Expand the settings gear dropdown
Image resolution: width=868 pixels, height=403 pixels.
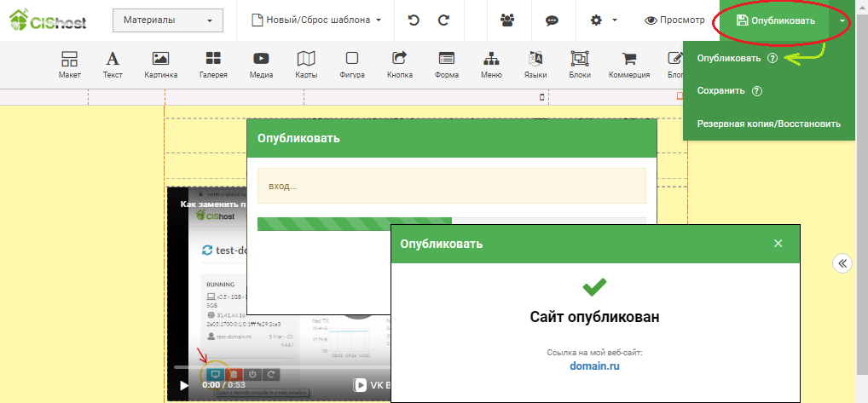pyautogui.click(x=604, y=20)
